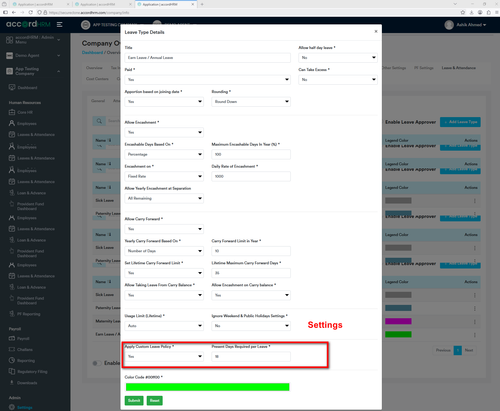The height and width of the screenshot is (411, 500).
Task: Submit the leave type form
Action: pos(134,400)
